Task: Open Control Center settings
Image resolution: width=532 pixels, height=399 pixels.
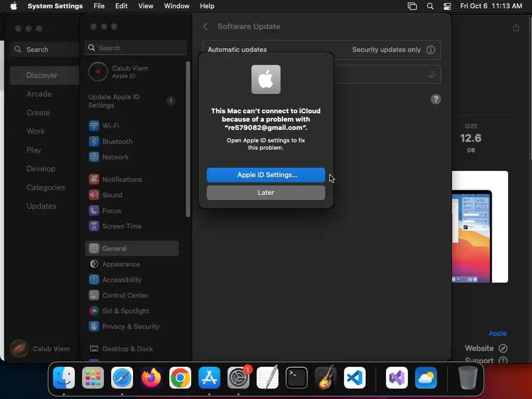Action: [131, 296]
